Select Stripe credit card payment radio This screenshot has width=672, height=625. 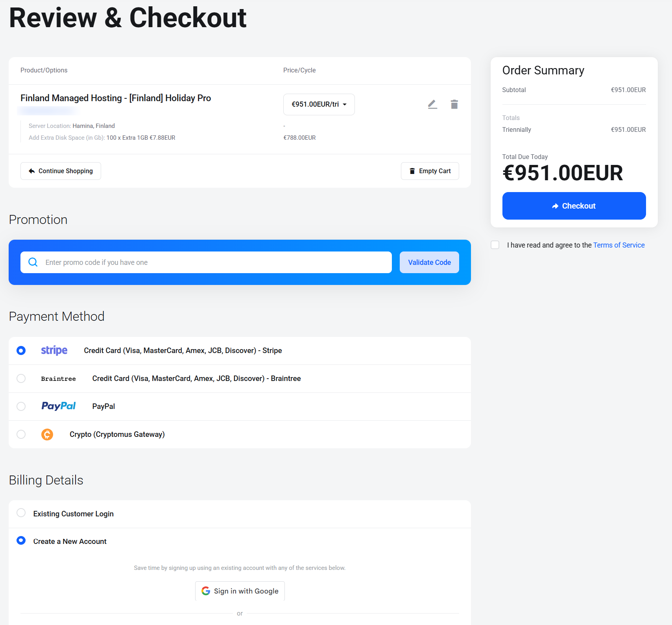point(21,350)
